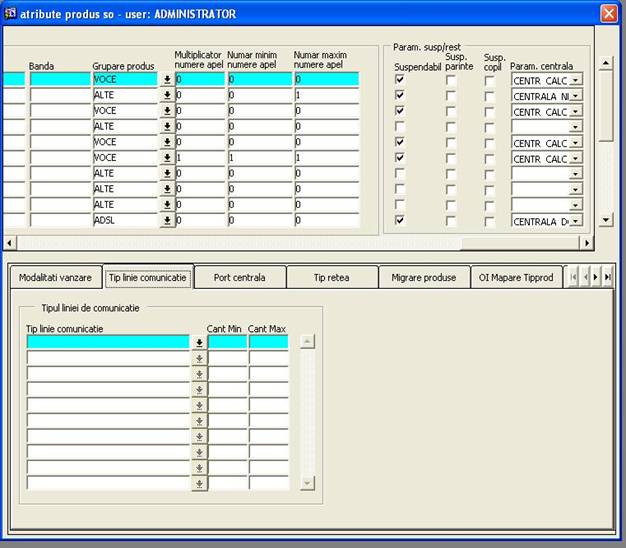Open the highlighted Tip linie comunicatie dropdown
Screen dimensions: 626x548
[199, 342]
